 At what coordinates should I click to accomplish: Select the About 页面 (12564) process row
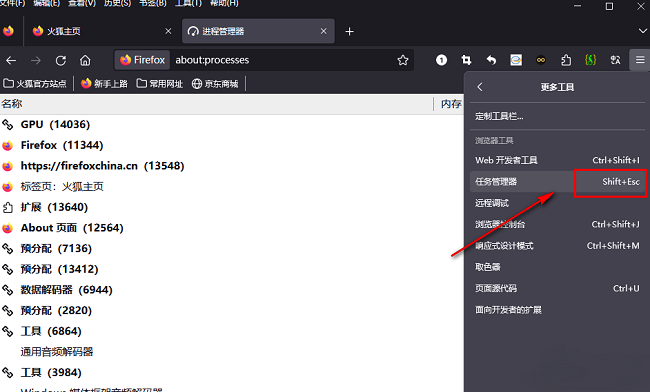tap(231, 228)
